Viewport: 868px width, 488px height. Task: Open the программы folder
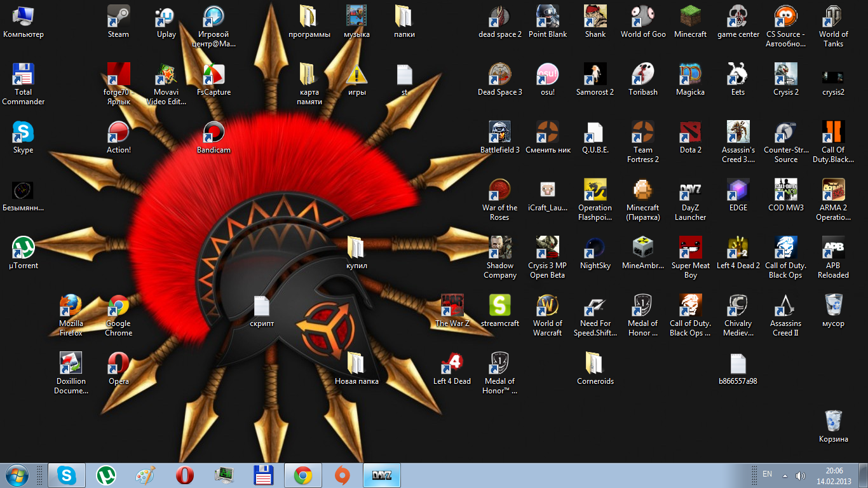[x=309, y=22]
